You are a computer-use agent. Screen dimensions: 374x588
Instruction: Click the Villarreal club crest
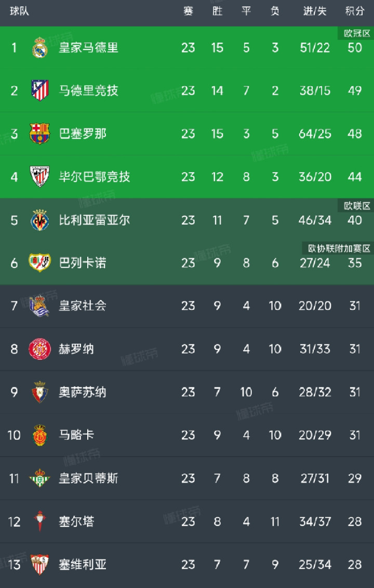[39, 220]
